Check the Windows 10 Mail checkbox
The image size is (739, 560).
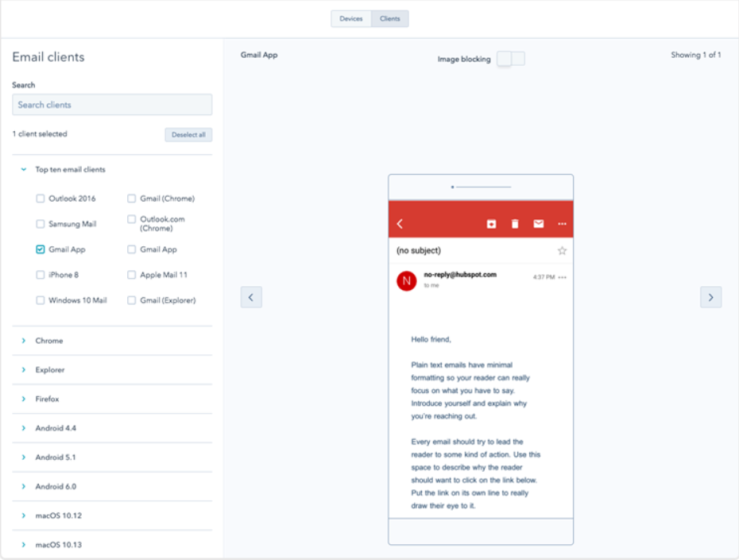(40, 300)
